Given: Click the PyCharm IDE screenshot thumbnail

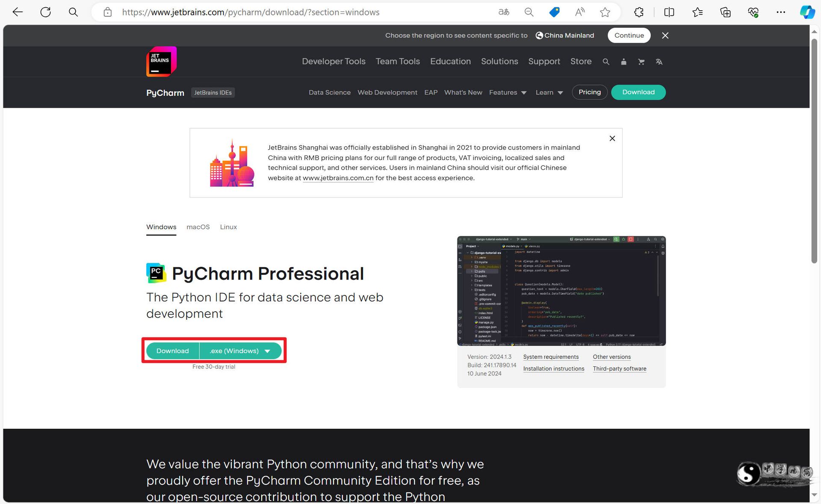Looking at the screenshot, I should point(561,291).
